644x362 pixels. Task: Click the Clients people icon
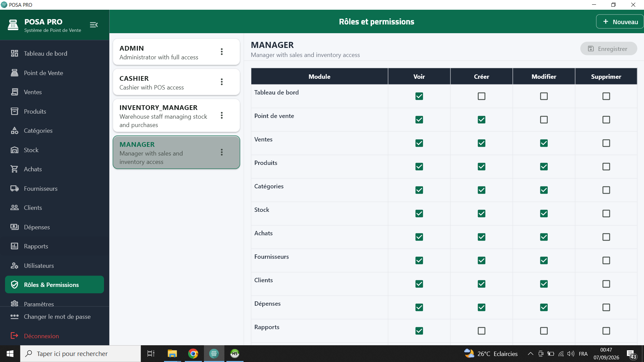[x=14, y=207]
